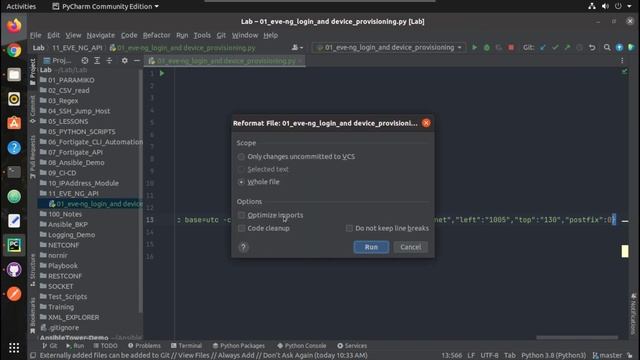Stop the running process with the red stop icon
Screen dimensions: 640x360
point(511,48)
